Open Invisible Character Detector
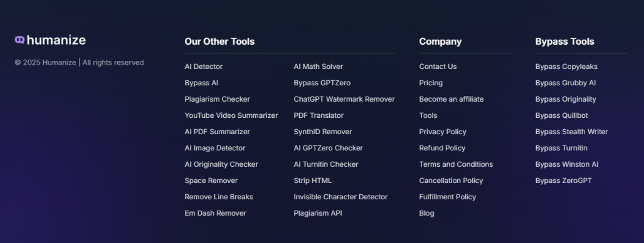 [341, 197]
